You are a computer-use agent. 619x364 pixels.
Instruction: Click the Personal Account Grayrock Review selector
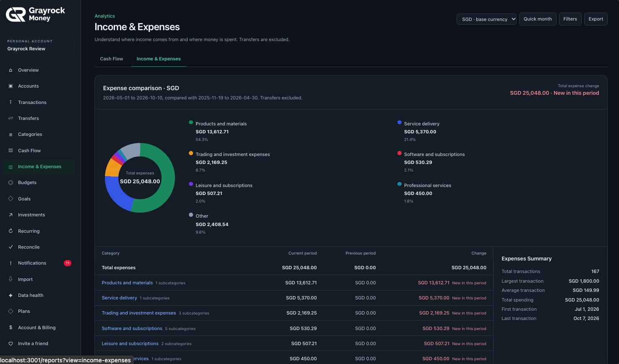click(x=40, y=45)
